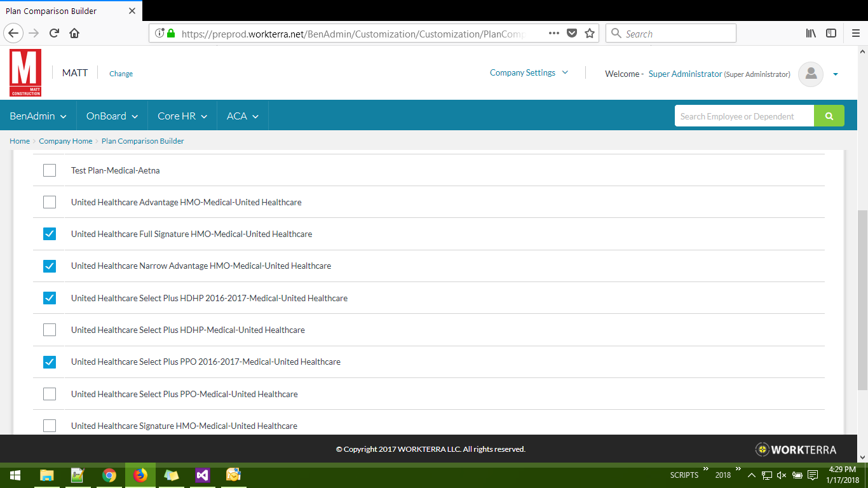Check Select Plus HDHP-Medical checkbox
Screen dimensions: 868x488
(x=50, y=330)
